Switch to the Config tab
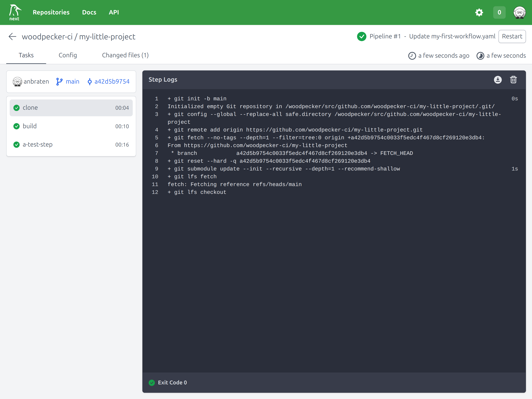 point(68,55)
